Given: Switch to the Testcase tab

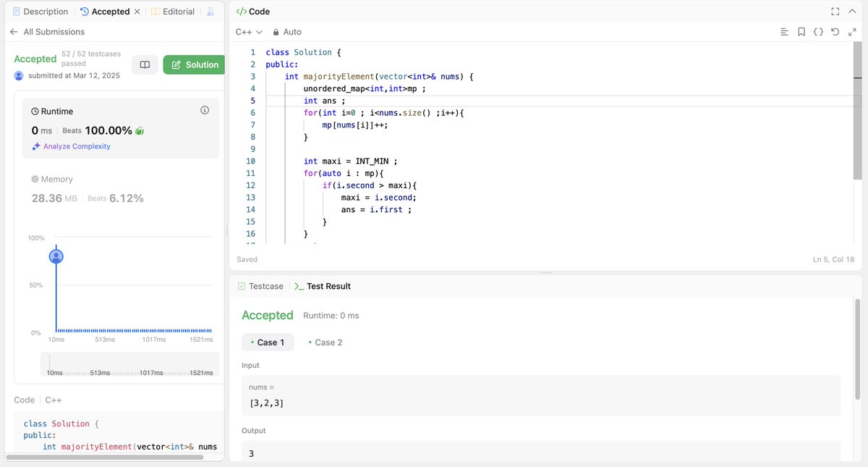Looking at the screenshot, I should pos(260,286).
